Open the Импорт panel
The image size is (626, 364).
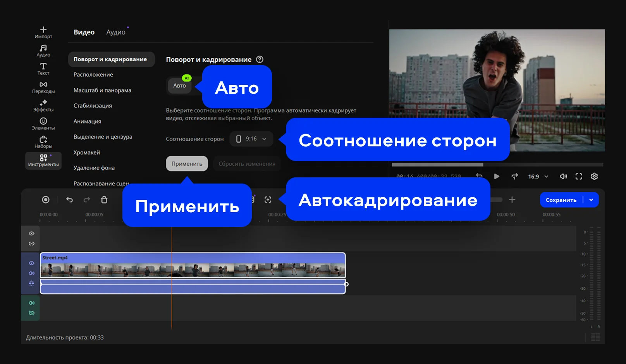pos(43,33)
